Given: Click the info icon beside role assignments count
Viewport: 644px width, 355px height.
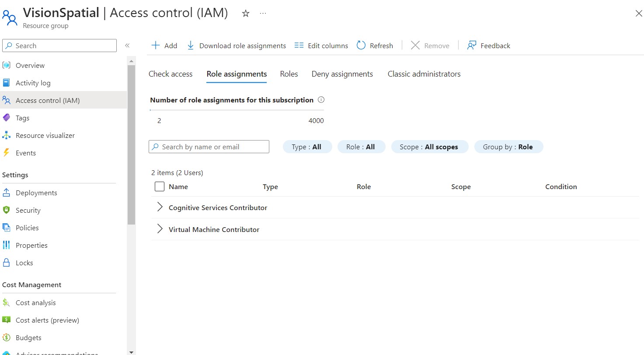Looking at the screenshot, I should click(321, 100).
